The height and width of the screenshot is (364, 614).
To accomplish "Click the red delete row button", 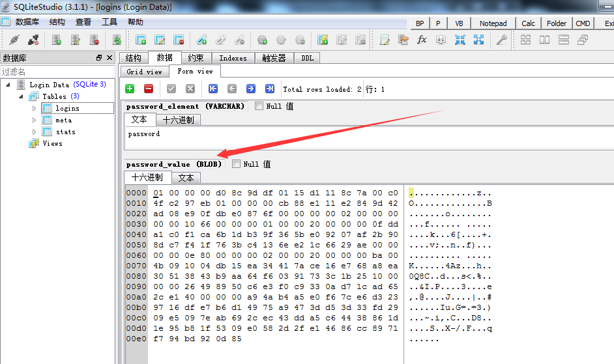I will [149, 89].
